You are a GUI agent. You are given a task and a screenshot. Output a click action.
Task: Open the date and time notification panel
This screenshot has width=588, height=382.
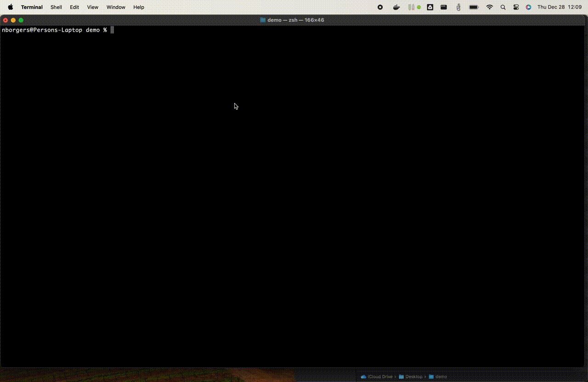(560, 7)
